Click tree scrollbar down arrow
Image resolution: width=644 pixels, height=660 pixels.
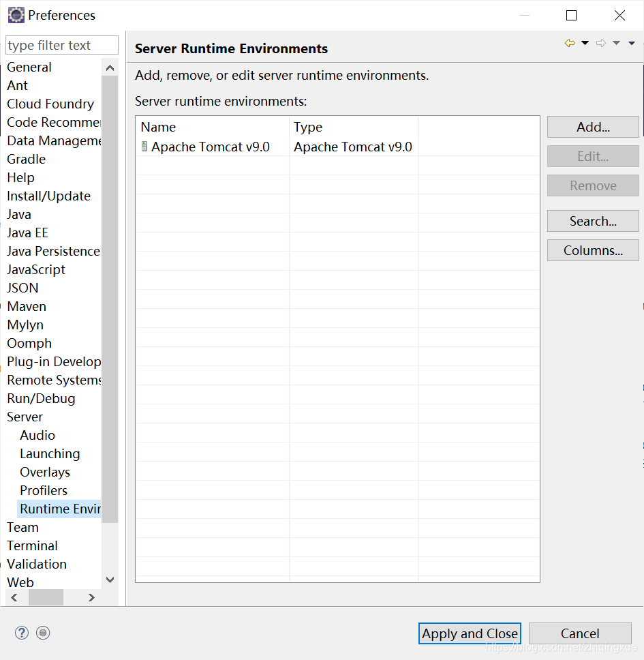(x=110, y=580)
